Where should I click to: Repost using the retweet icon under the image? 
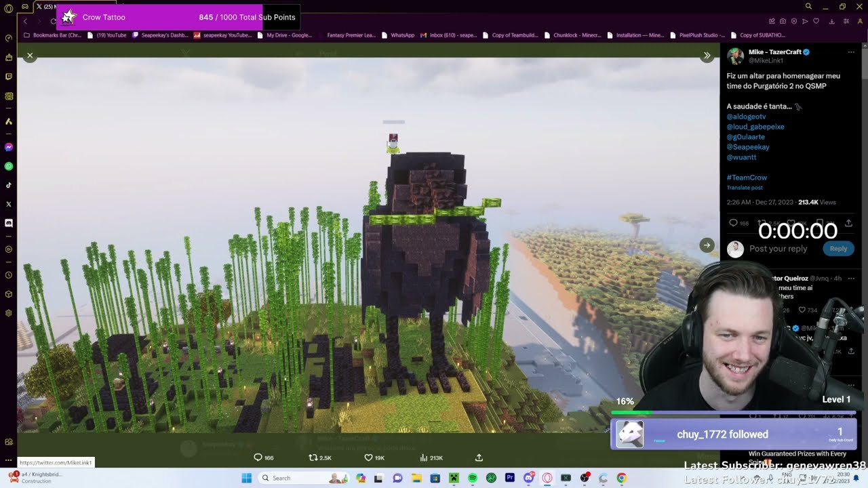[x=313, y=457]
